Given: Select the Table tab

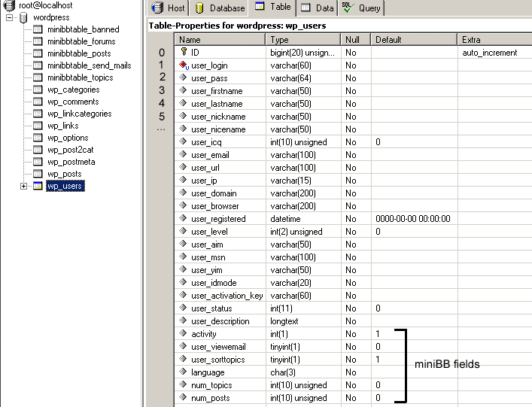Looking at the screenshot, I should coord(272,7).
